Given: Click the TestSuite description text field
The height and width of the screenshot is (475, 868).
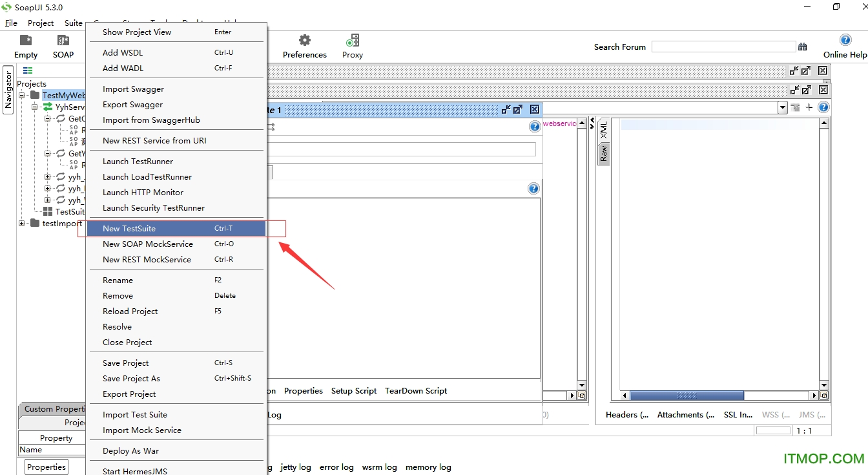Looking at the screenshot, I should pyautogui.click(x=402, y=149).
